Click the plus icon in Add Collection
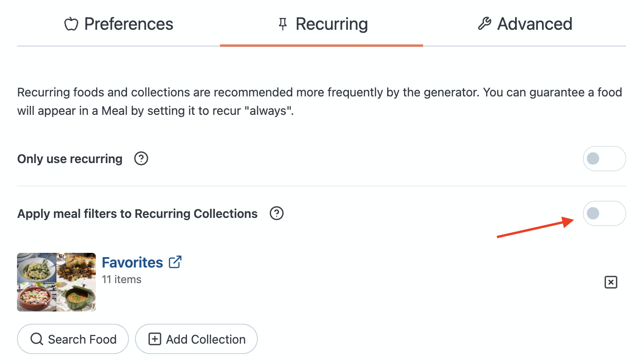This screenshot has height=363, width=644. (x=155, y=339)
